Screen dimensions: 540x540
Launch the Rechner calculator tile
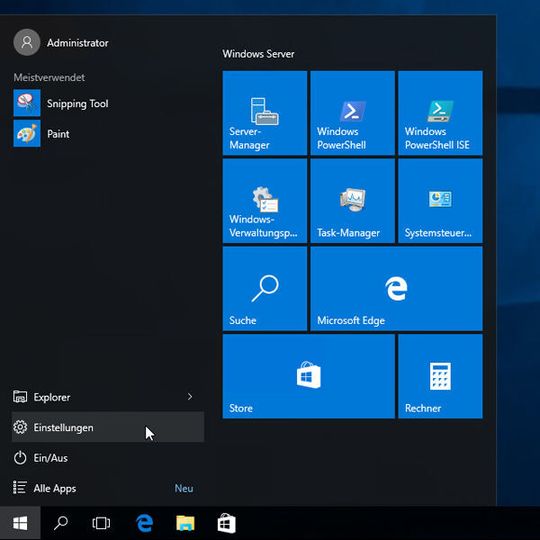click(x=440, y=376)
